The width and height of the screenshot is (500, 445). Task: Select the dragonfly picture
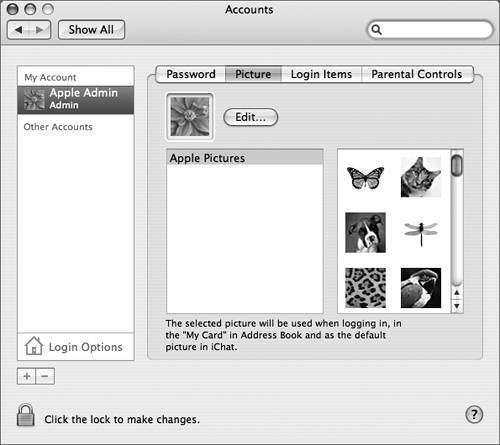pos(421,233)
